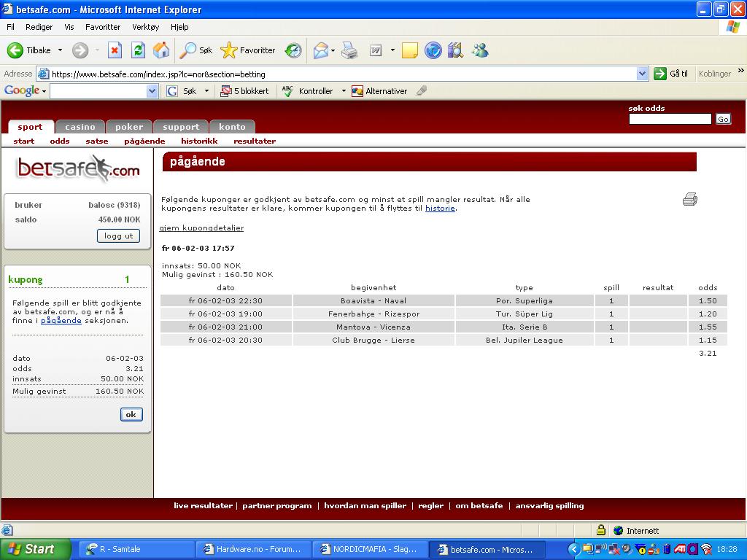
Task: Open Google Søk options dropdown arrow
Action: (206, 91)
